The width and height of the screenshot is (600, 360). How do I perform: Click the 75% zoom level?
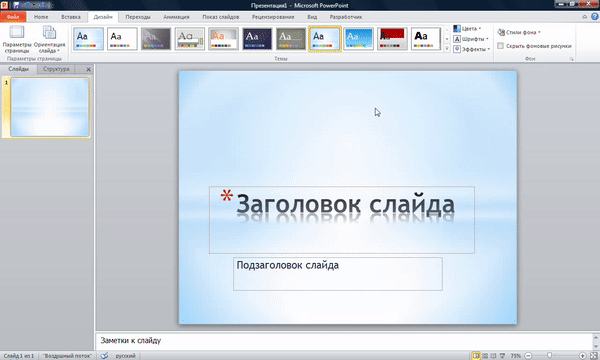pyautogui.click(x=515, y=356)
